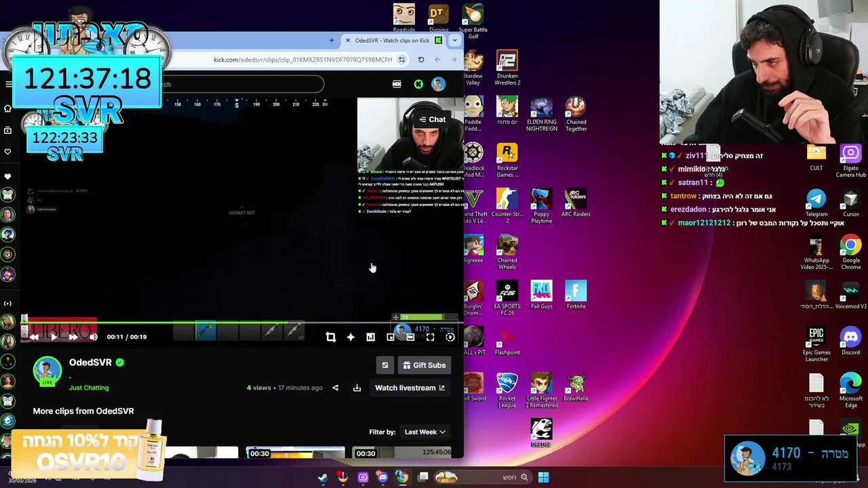
Task: Play the clip in the Kick player
Action: point(53,337)
